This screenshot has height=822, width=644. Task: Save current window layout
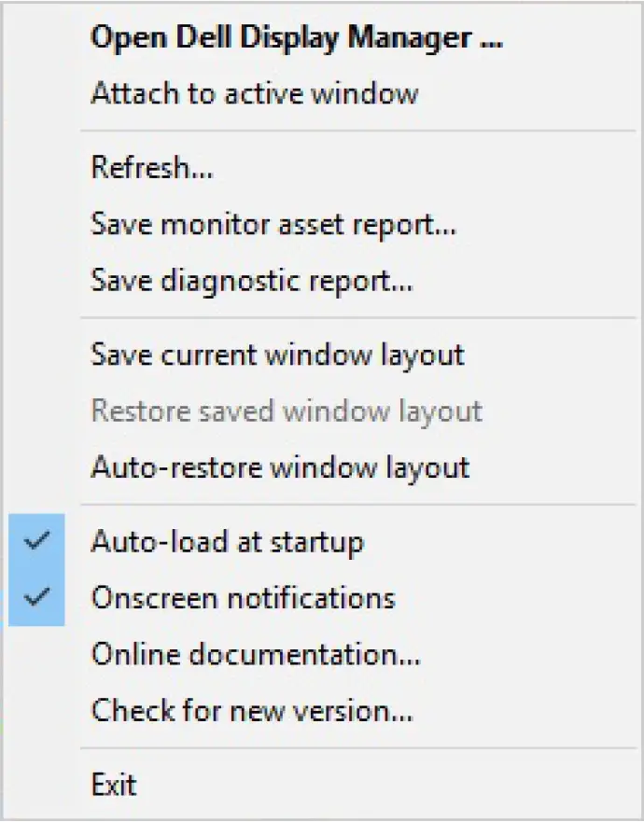(277, 355)
